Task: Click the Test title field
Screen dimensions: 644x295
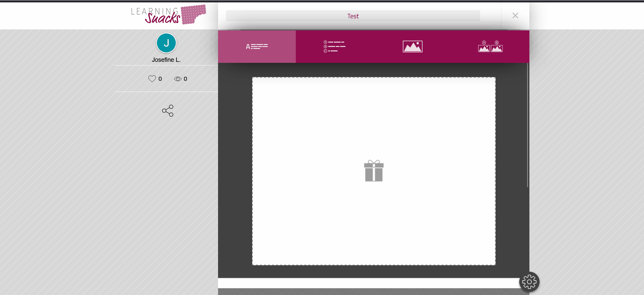Action: [x=353, y=16]
